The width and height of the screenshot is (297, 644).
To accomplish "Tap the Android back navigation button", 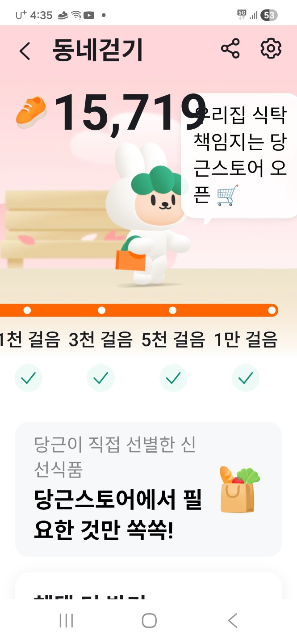I will [x=232, y=621].
